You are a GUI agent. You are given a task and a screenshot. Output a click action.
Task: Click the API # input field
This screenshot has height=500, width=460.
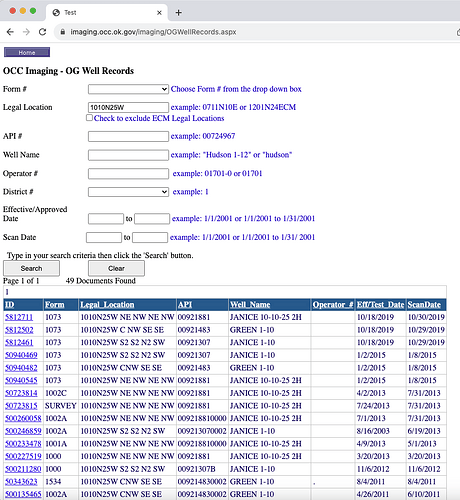pyautogui.click(x=128, y=136)
